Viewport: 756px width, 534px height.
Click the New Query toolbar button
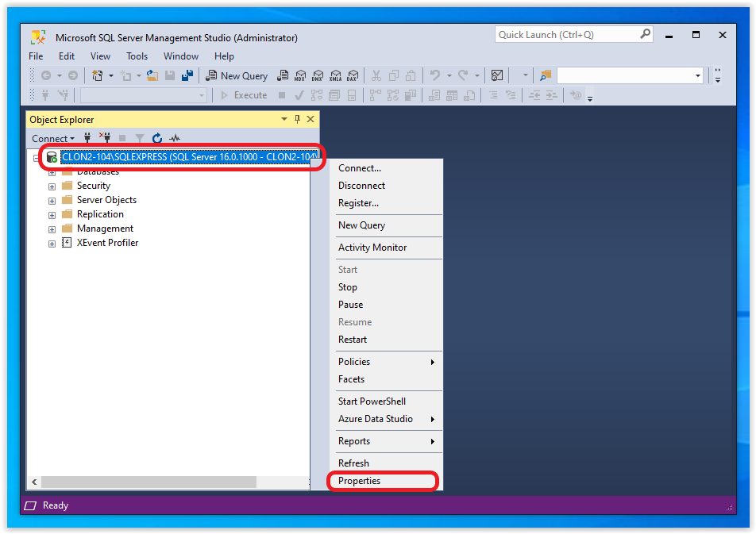coord(237,75)
